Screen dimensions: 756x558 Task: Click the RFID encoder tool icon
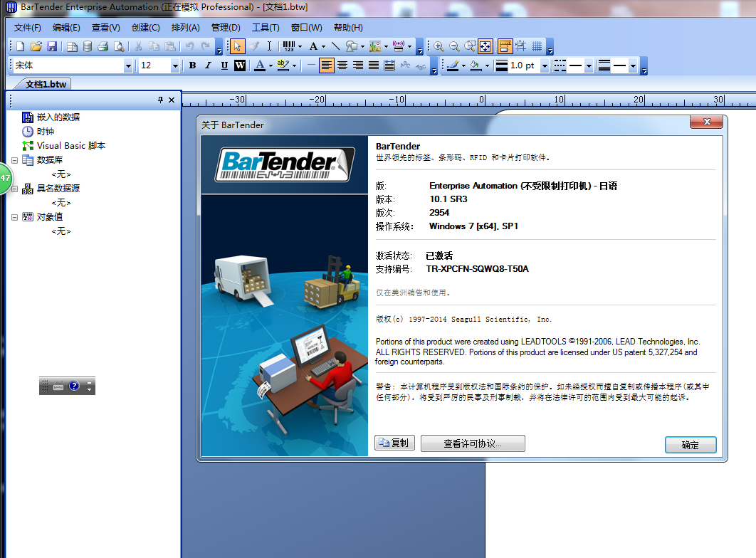(x=399, y=46)
